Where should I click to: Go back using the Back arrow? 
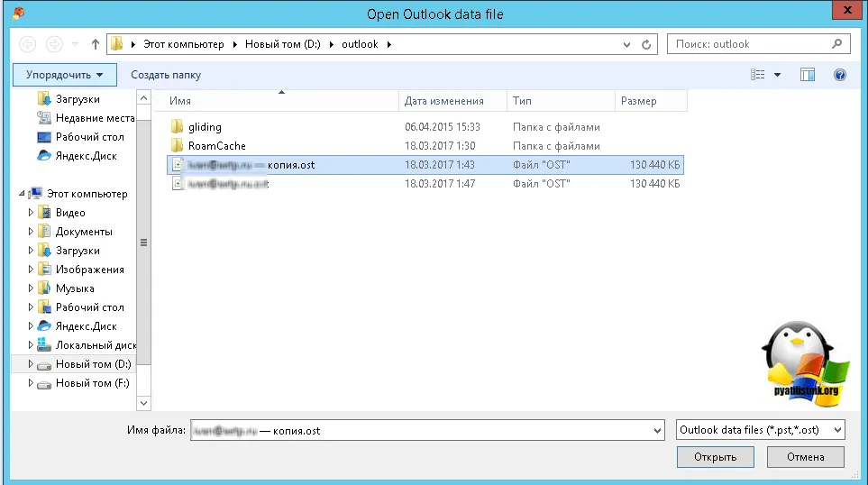pyautogui.click(x=27, y=44)
